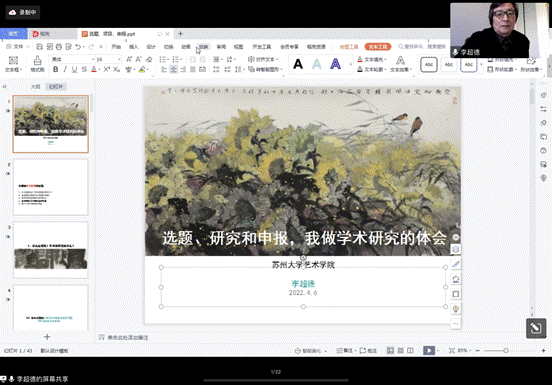This screenshot has width=552, height=385.
Task: Undo the last action
Action: pos(78,47)
